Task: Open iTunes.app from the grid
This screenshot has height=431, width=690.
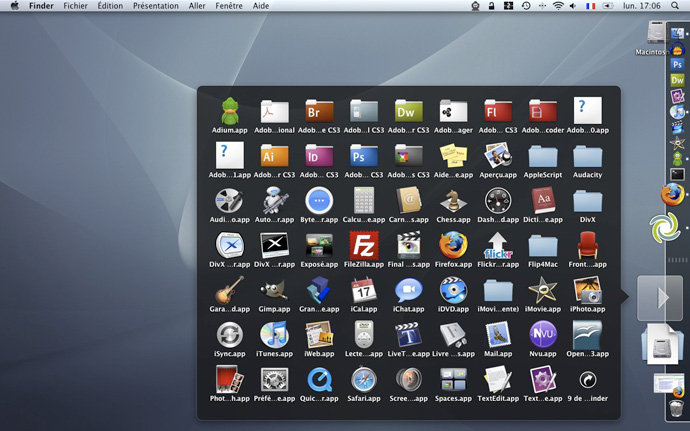Action: (274, 334)
